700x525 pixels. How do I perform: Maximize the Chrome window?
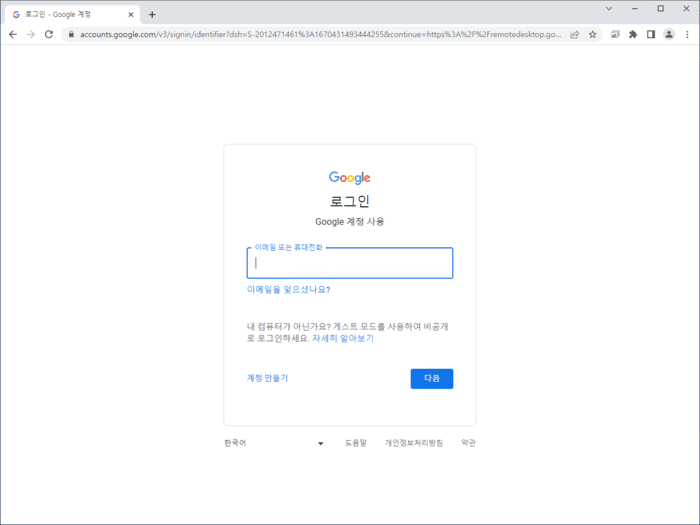(x=661, y=8)
